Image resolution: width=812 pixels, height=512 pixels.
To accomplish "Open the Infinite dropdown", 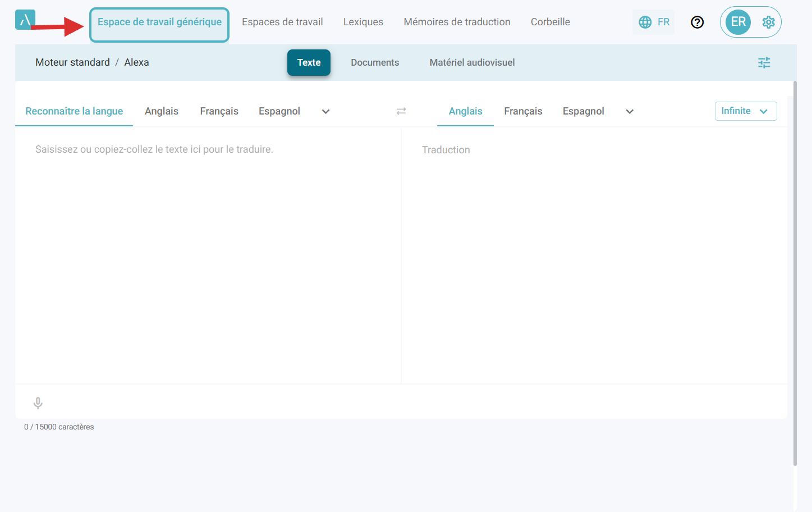I will tap(745, 111).
